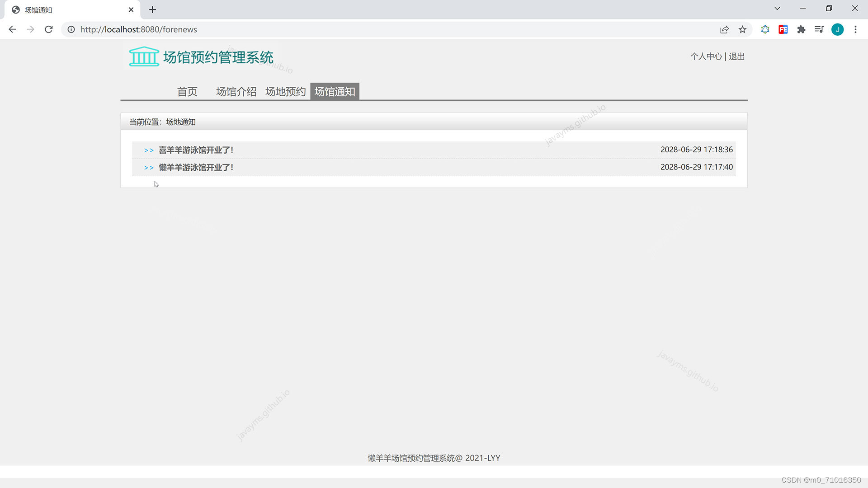Screen dimensions: 868x488
Task: Open the hexagon-shaped browser extension
Action: click(x=765, y=29)
